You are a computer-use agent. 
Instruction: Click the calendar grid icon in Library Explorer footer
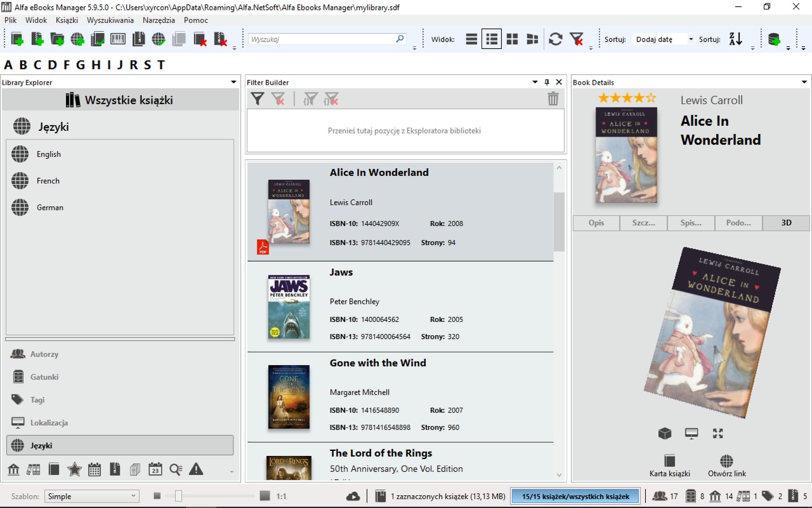point(94,469)
